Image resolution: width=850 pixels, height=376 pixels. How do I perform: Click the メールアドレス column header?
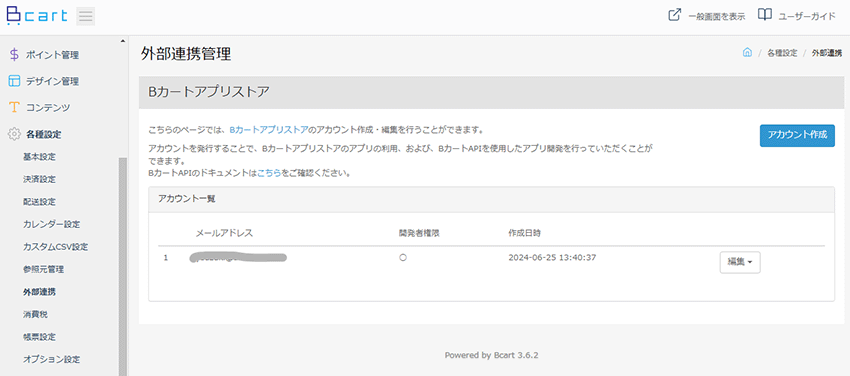pos(224,233)
